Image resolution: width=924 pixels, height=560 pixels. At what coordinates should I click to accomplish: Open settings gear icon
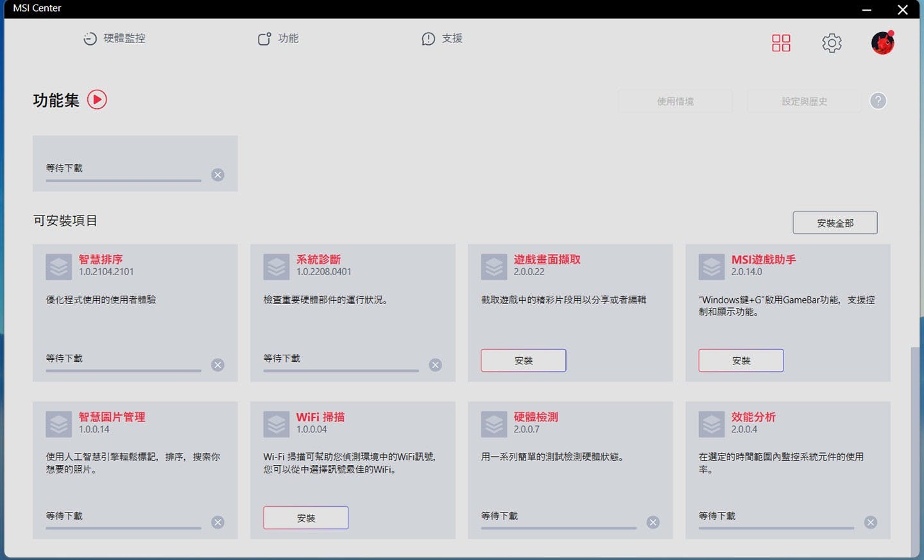[832, 43]
